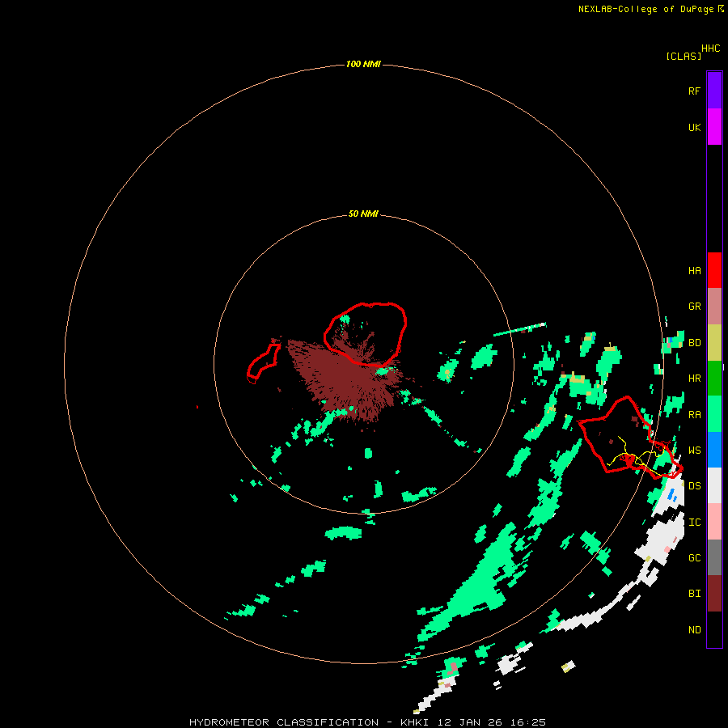Click the RA legend label
Image resolution: width=728 pixels, height=728 pixels.
694,415
